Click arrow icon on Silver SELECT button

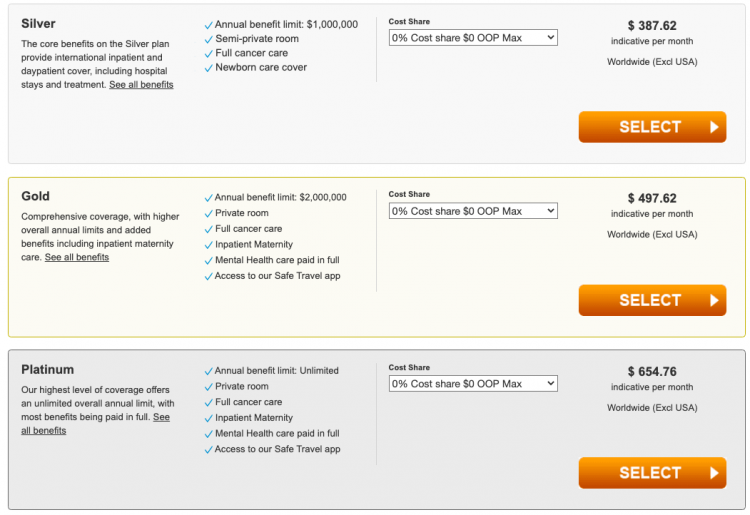point(714,127)
